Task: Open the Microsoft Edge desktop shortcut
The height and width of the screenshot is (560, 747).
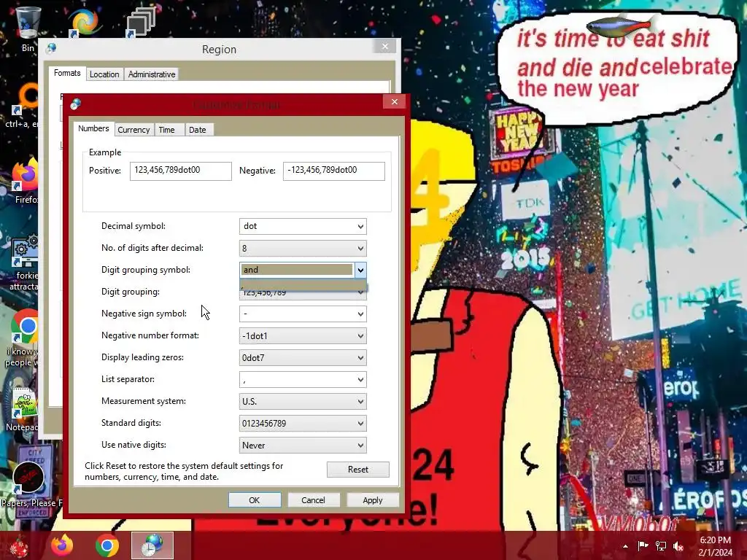Action: click(x=85, y=22)
